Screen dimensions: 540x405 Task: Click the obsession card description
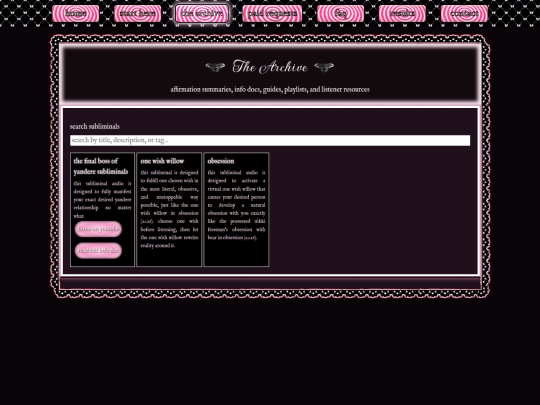pos(236,205)
